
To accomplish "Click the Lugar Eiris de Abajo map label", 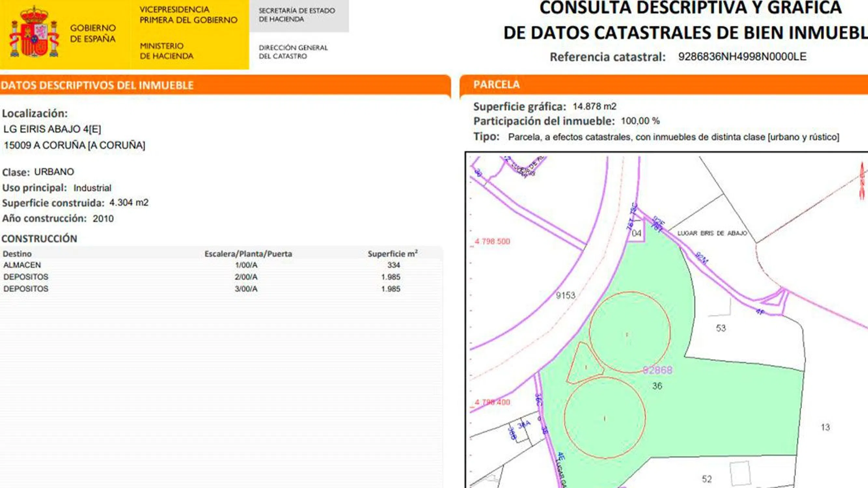I will tap(712, 233).
